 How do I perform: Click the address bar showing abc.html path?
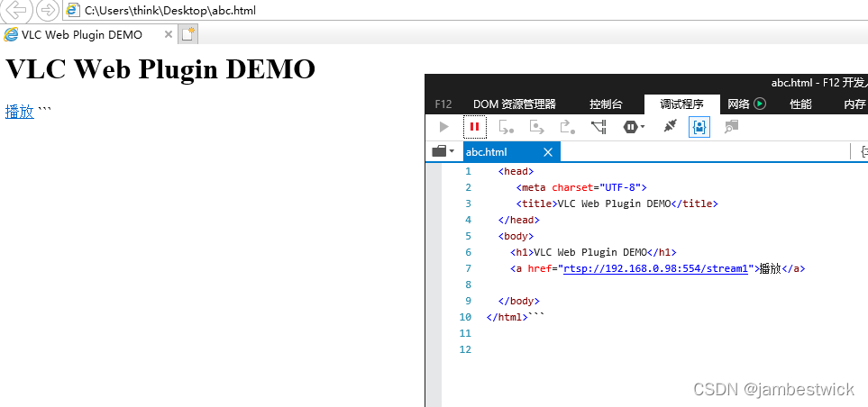[465, 10]
